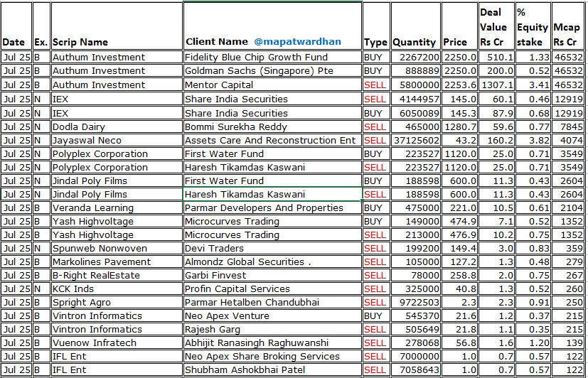Image resolution: width=588 pixels, height=378 pixels.
Task: Select 'Assets Care And Reconstruction Ent' cell
Action: (272, 141)
